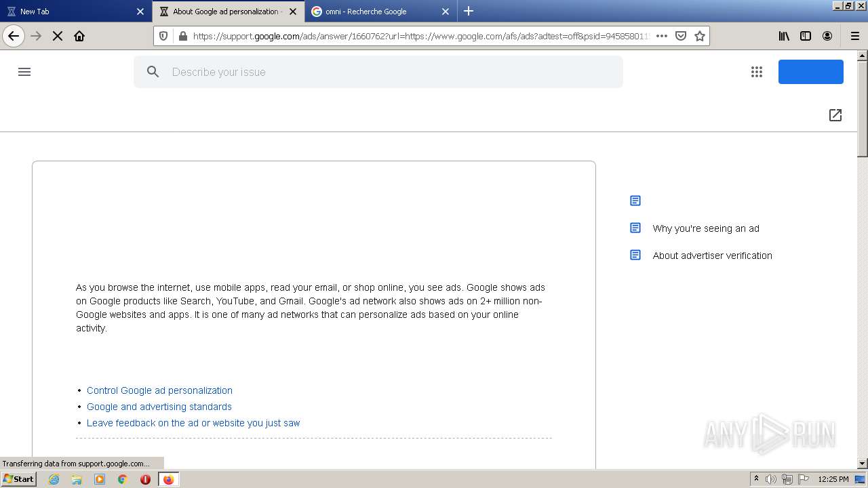This screenshot has width=868, height=488.
Task: Open Leave feedback on the ad link
Action: (193, 423)
